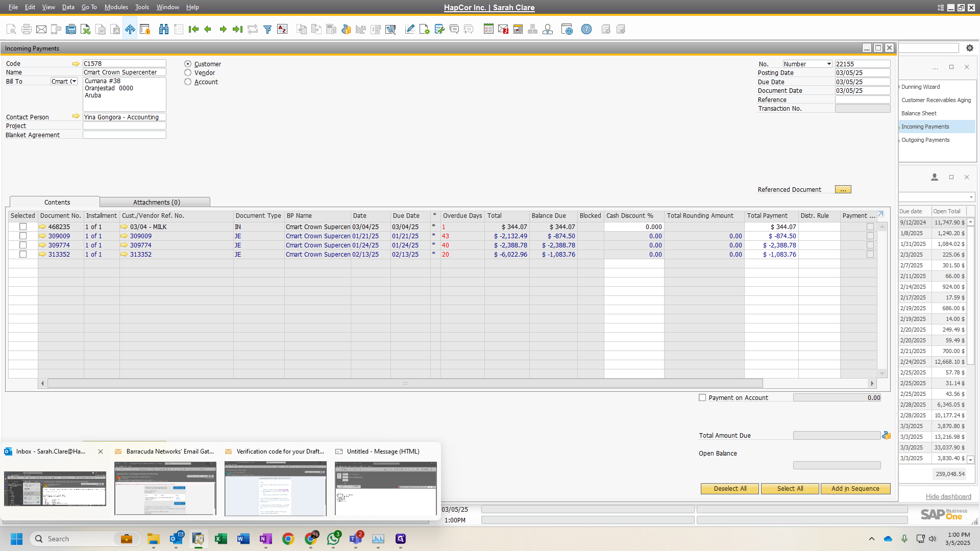Expand the Bill To Cmart dropdown

click(74, 82)
